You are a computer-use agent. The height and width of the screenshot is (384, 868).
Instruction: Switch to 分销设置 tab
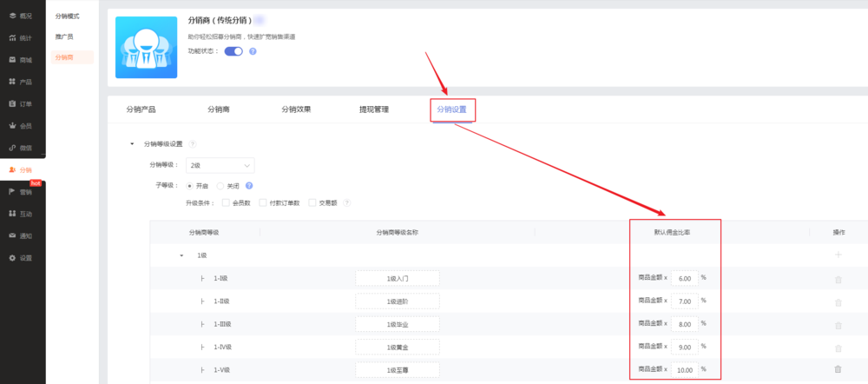tap(451, 109)
